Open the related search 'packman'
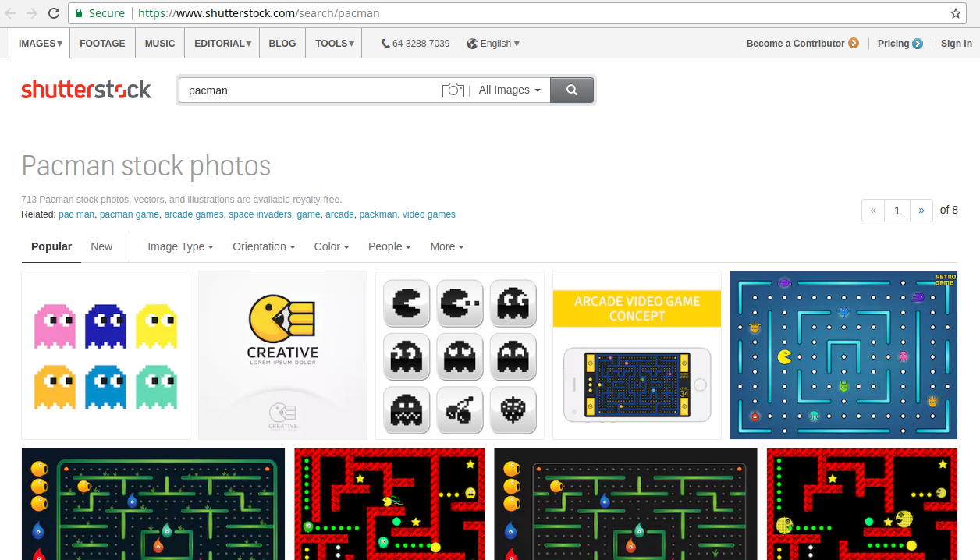Image resolution: width=980 pixels, height=560 pixels. [x=378, y=214]
